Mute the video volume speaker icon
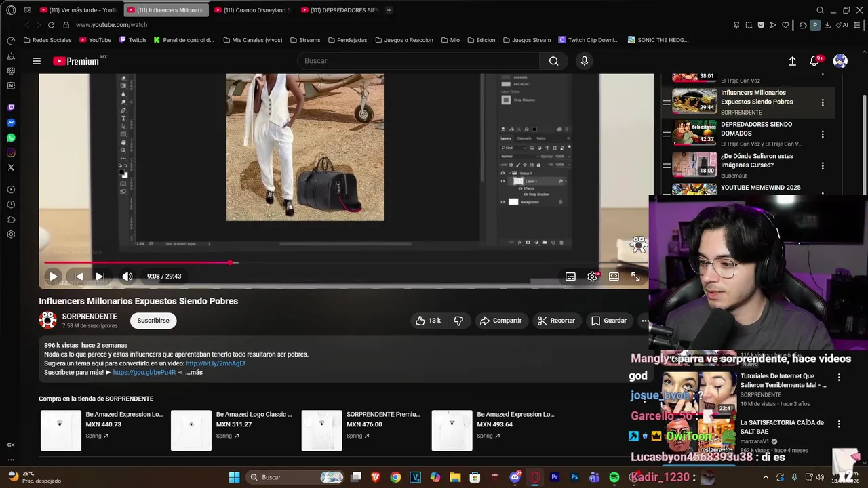The image size is (868, 488). click(x=127, y=276)
